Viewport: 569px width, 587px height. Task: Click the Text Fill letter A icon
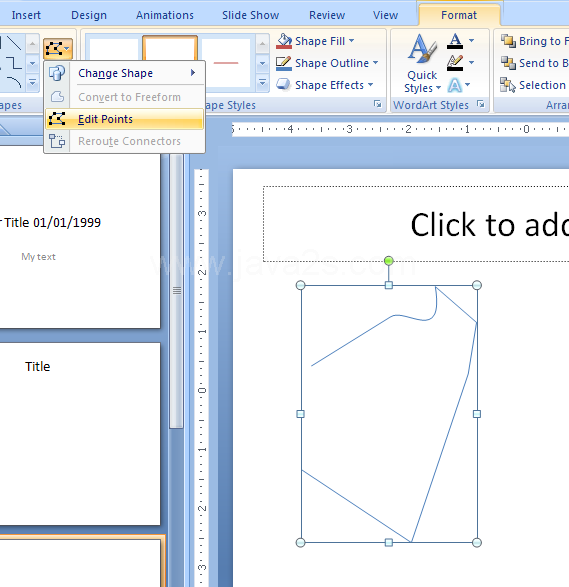(455, 41)
